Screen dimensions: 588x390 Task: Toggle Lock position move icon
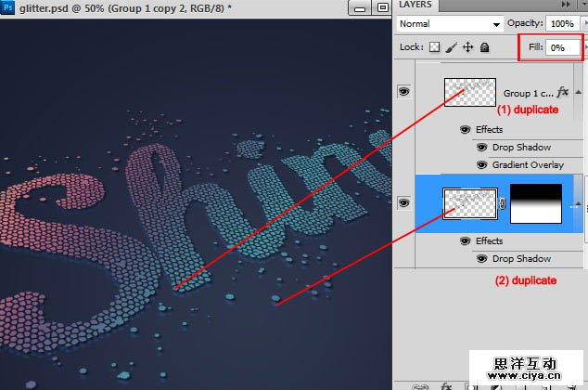467,47
